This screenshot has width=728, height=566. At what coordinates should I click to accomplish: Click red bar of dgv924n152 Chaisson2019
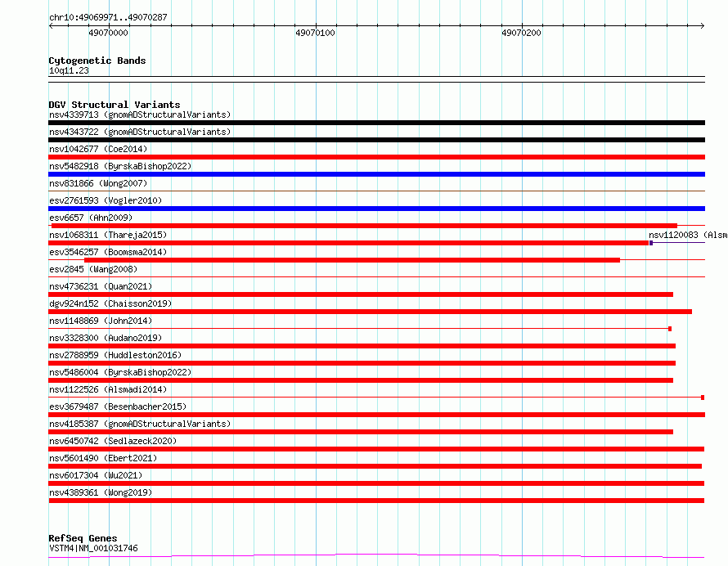[x=370, y=312]
